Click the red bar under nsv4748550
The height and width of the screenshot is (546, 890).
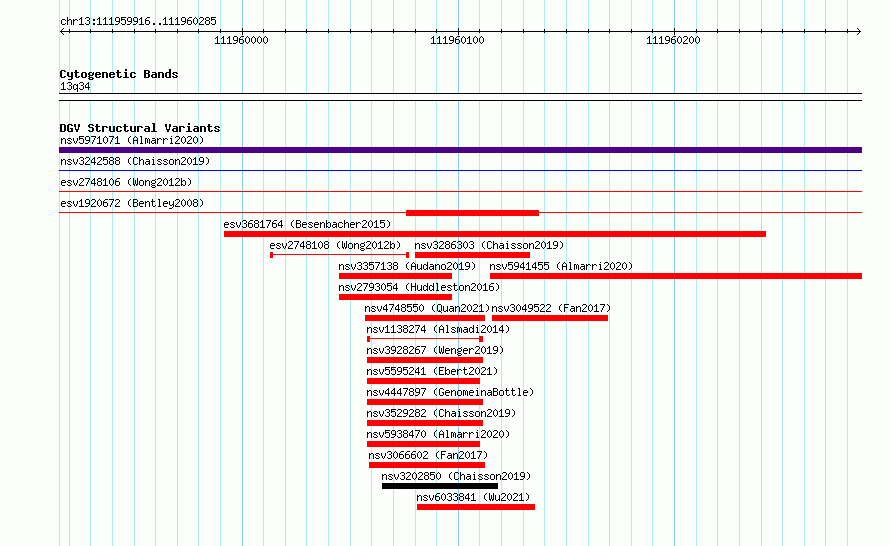(x=425, y=318)
